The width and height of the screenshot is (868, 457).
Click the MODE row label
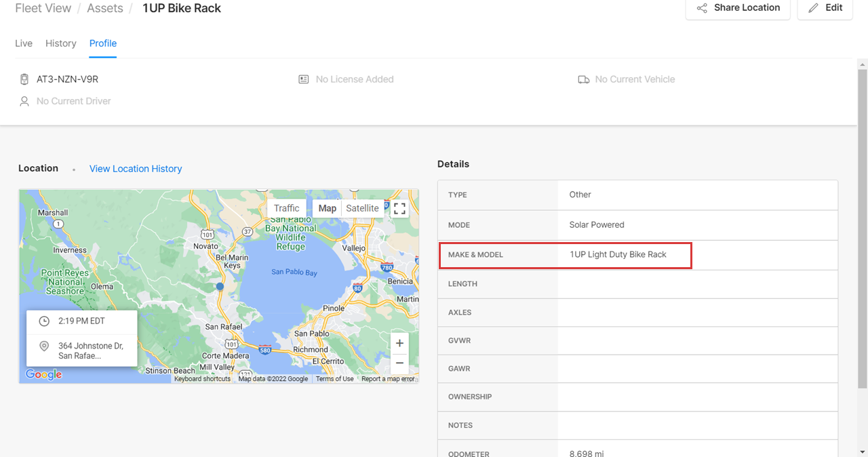pyautogui.click(x=459, y=225)
